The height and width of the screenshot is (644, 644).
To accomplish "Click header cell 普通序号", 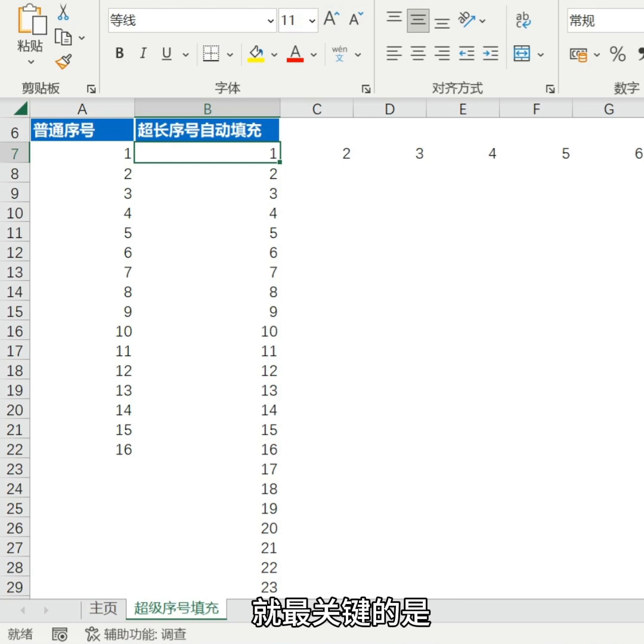I will tap(82, 130).
